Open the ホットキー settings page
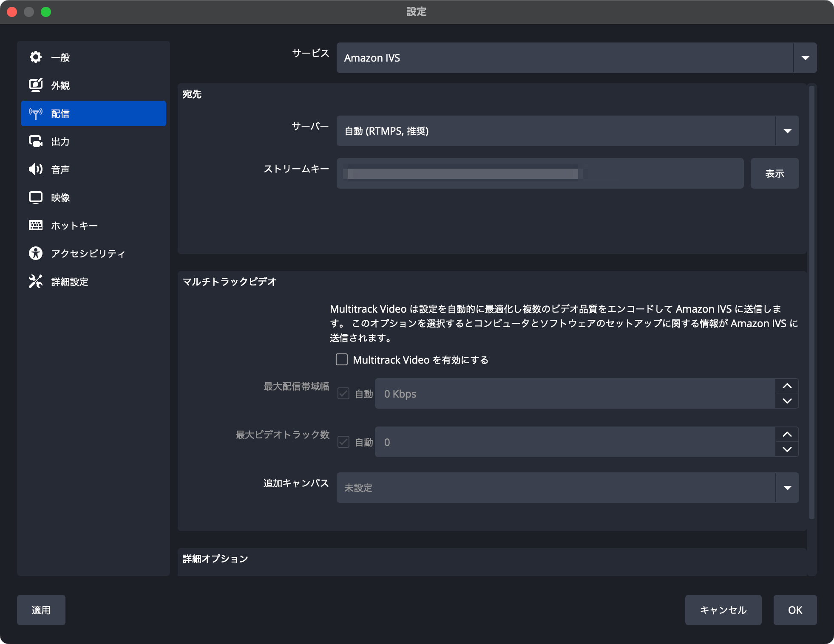 94,226
